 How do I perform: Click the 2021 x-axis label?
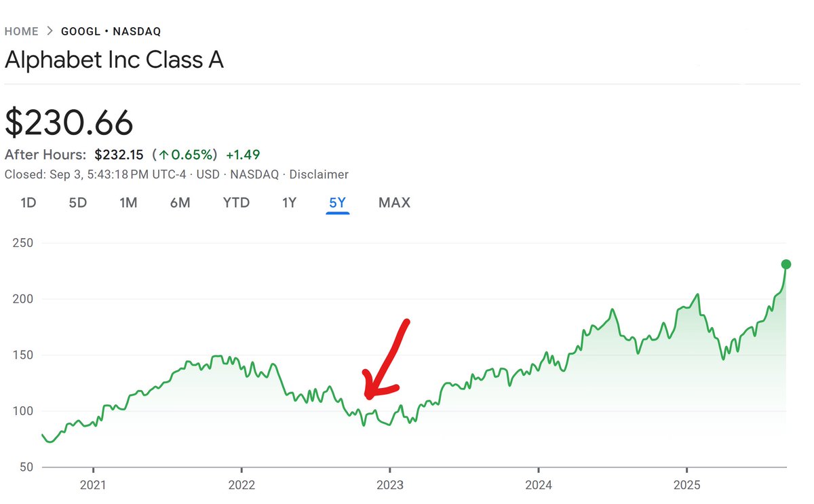tap(93, 485)
